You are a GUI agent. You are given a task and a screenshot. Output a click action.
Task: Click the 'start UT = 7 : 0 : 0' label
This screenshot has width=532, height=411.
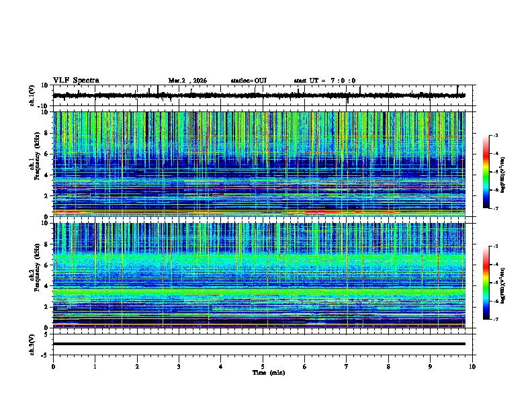pos(324,81)
